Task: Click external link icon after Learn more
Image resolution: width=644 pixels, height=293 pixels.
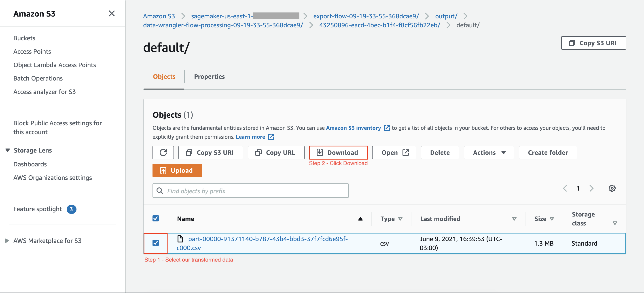Action: 271,137
